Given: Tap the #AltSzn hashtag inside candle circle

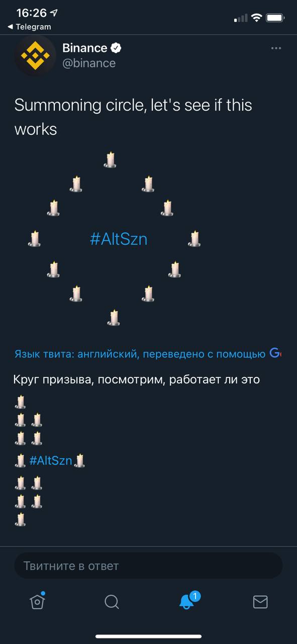Looking at the screenshot, I should [x=119, y=239].
